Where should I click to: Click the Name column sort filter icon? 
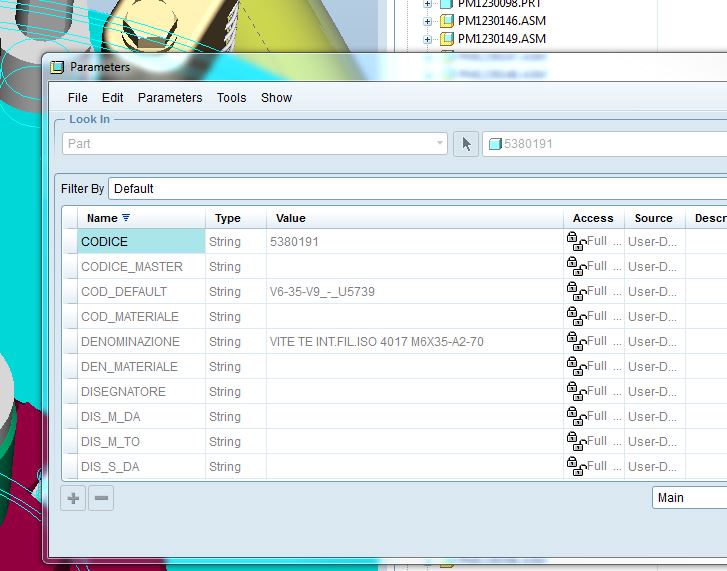126,217
